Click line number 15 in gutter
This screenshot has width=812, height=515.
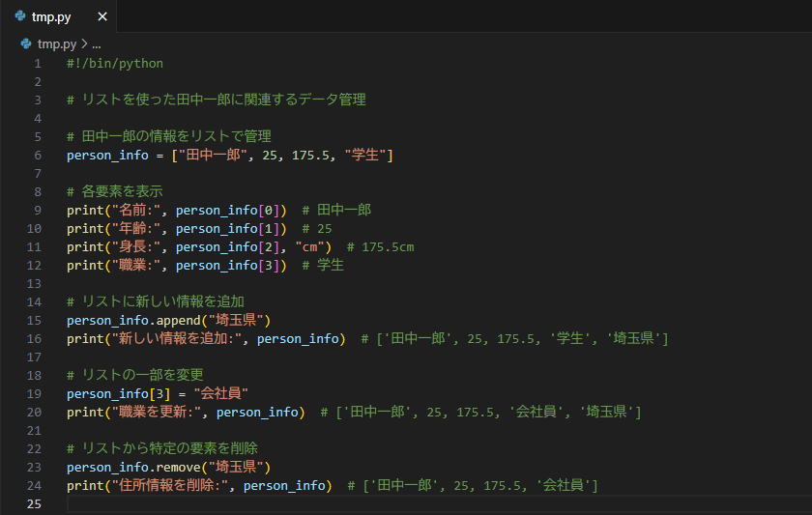point(34,321)
